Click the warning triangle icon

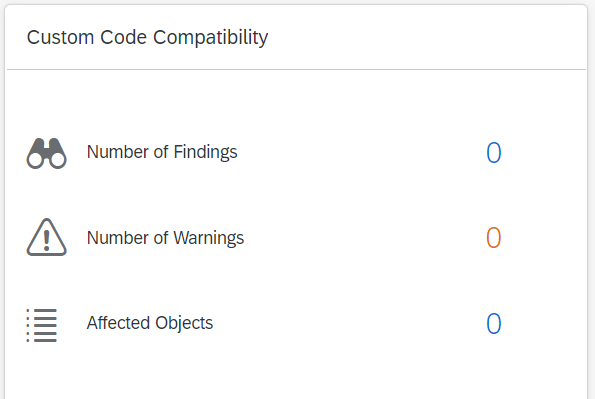tap(46, 237)
